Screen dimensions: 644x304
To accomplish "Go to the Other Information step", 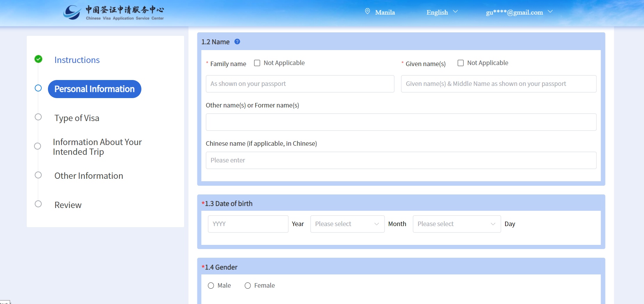I will [x=89, y=176].
